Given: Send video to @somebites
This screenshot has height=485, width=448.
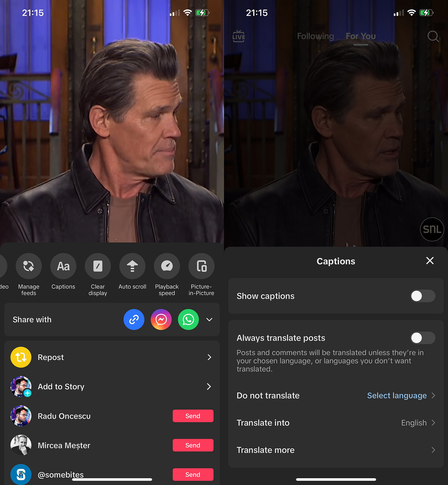Looking at the screenshot, I should (193, 475).
